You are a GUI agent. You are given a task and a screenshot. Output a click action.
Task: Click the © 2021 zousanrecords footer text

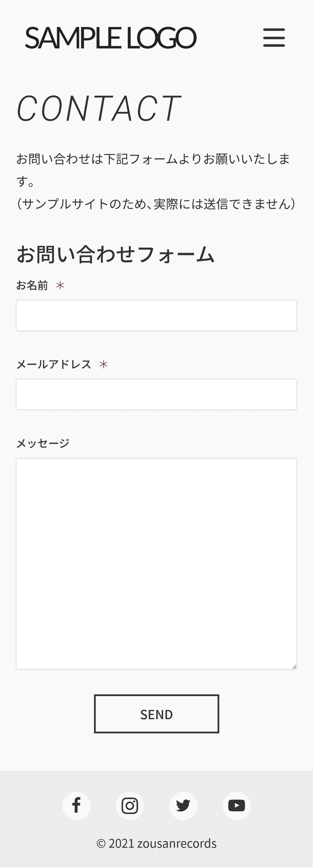pos(156,843)
